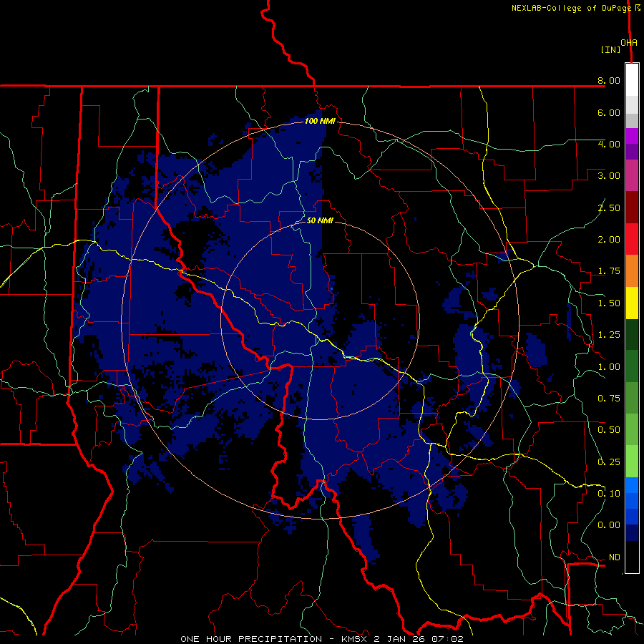This screenshot has width=644, height=644.
Task: Select the light blue legend swatch
Action: [632, 485]
